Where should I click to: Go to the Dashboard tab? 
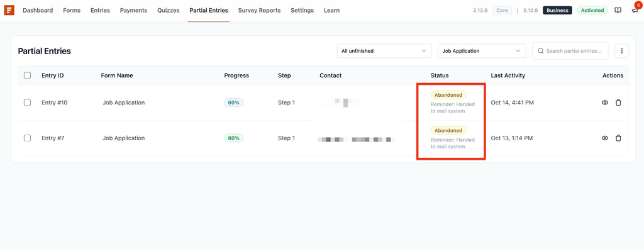(38, 10)
